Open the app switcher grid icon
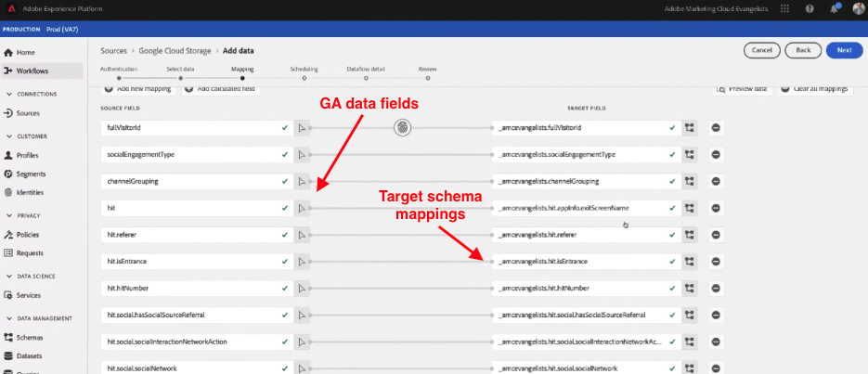The height and width of the screenshot is (374, 868). pos(784,9)
